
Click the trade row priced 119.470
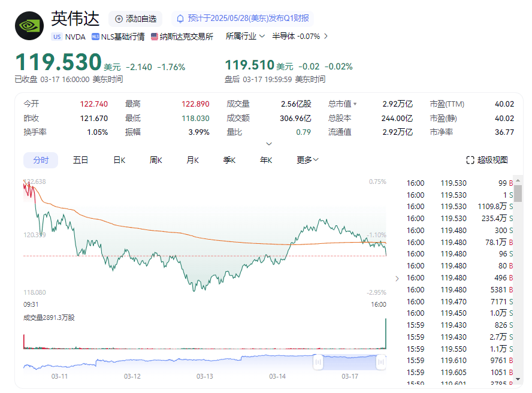click(460, 302)
